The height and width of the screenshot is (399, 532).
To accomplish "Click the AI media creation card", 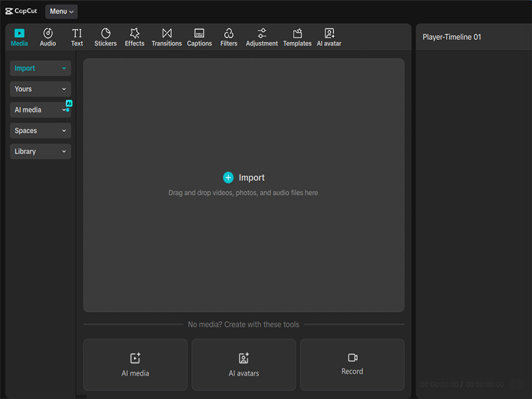I will 136,364.
